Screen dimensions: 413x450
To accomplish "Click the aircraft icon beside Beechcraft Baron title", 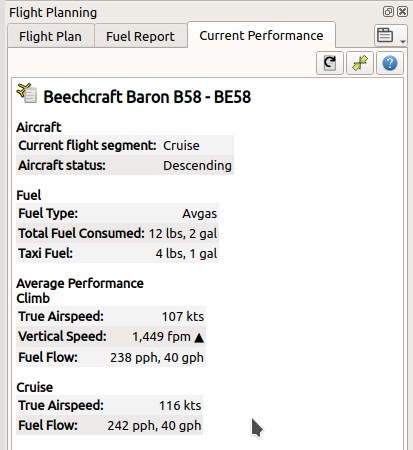I will [x=27, y=93].
